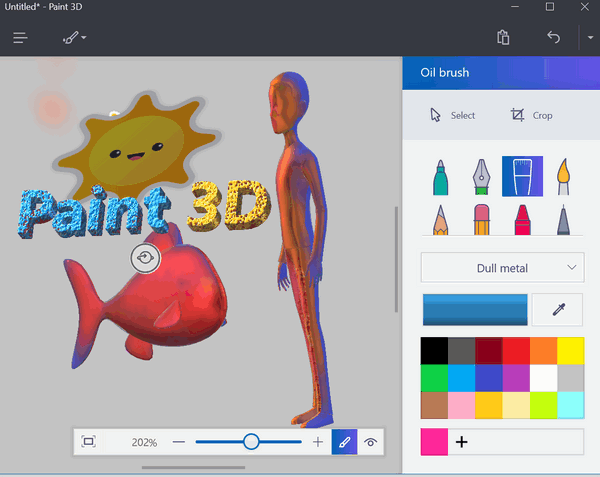The width and height of the screenshot is (600, 477).
Task: Choose the Select tool
Action: (452, 115)
